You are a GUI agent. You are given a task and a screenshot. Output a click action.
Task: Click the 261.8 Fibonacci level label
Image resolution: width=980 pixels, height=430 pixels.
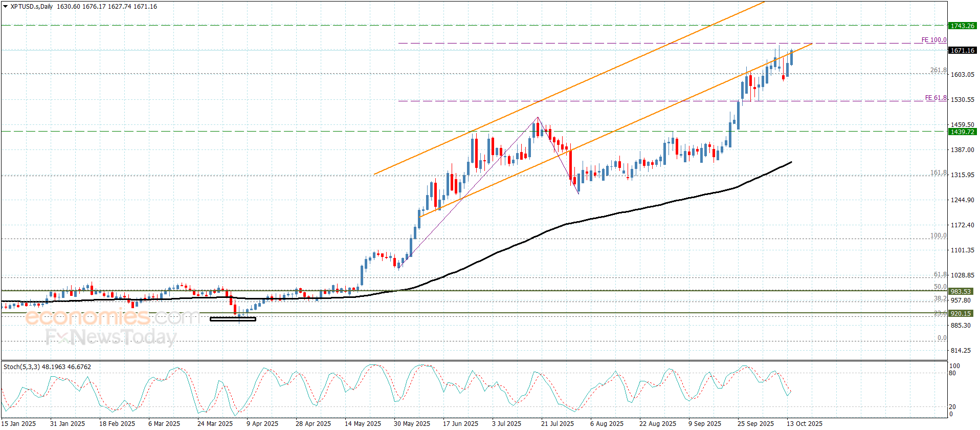[x=938, y=70]
